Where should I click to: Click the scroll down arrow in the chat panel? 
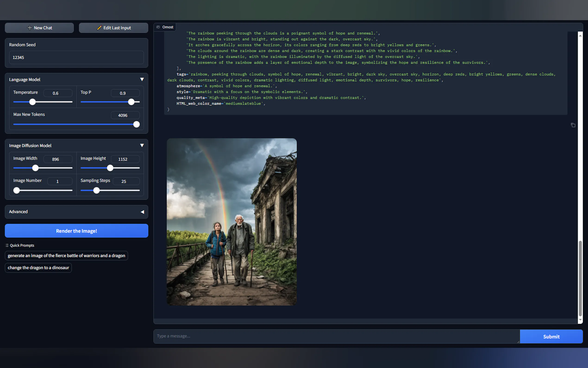(x=580, y=320)
